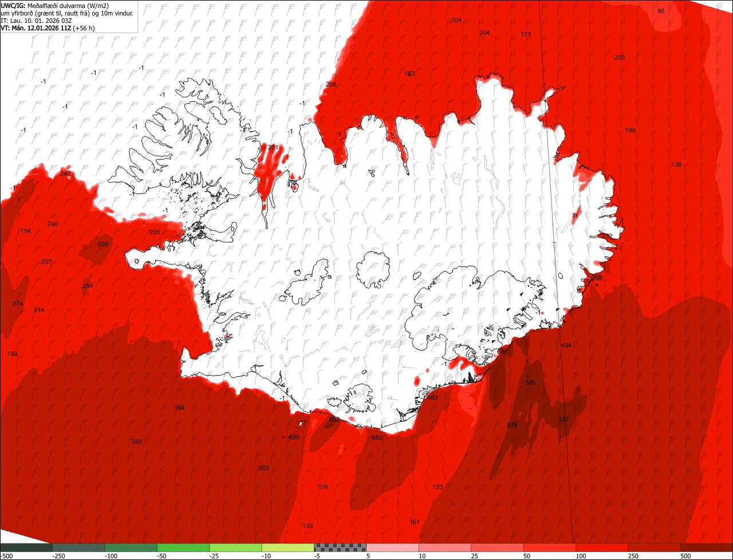Click the flux value '537' on the map
Viewport: 733px width, 560px height.
(563, 419)
